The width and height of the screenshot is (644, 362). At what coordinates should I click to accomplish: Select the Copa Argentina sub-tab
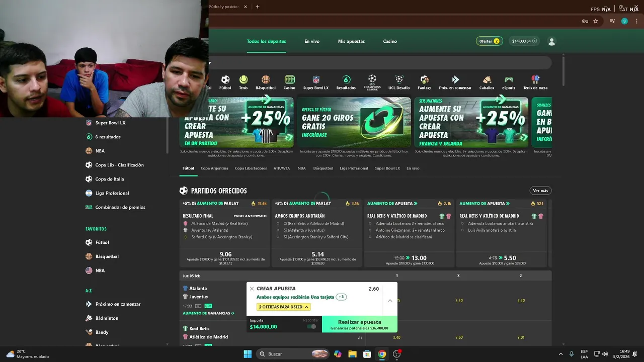tap(214, 168)
